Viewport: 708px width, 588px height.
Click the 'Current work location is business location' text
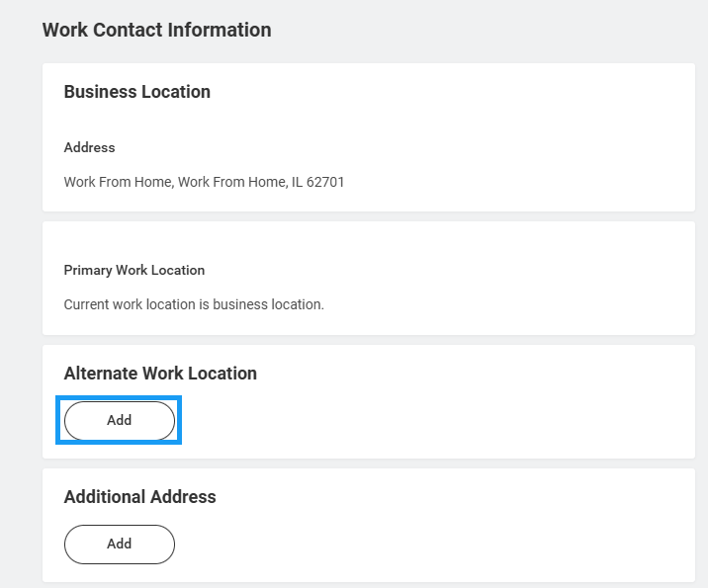click(194, 304)
